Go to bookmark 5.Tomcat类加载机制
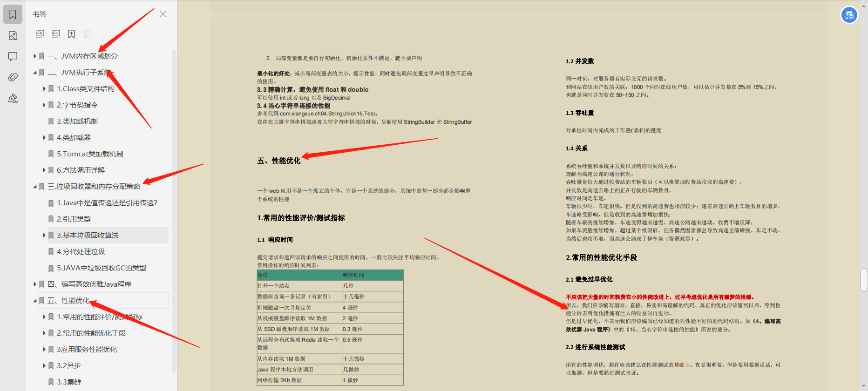Screen dimensions: 868x391 click(90, 154)
